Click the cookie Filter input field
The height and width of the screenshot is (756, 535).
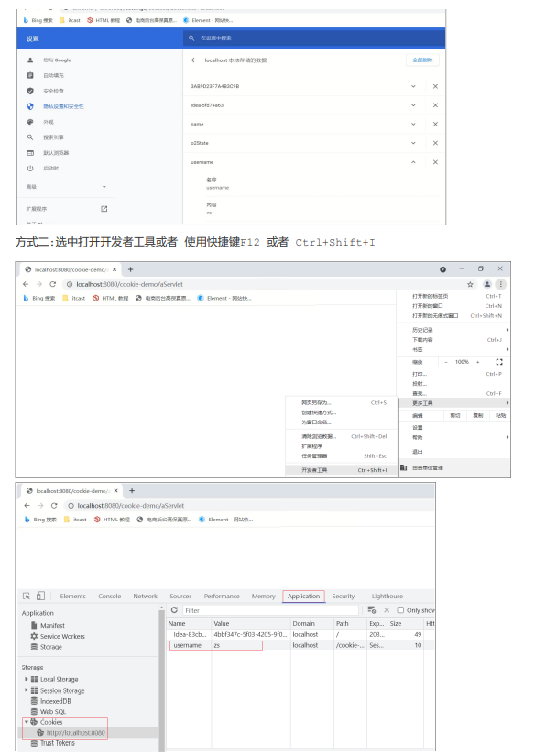(x=271, y=610)
